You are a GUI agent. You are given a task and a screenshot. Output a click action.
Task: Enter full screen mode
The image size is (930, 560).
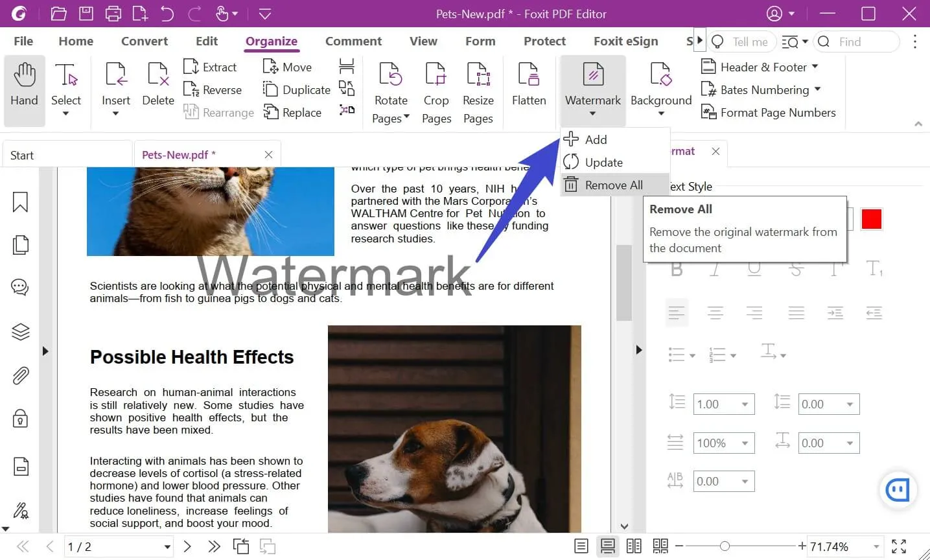click(900, 546)
